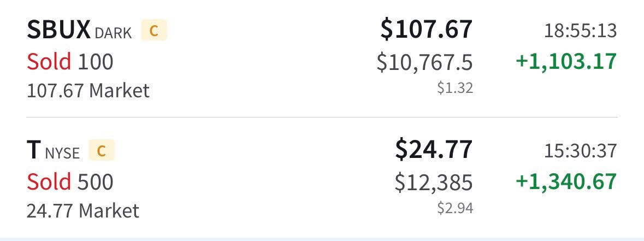Viewport: 644px width, 241px height.
Task: Click the $24.77 T fill price
Action: pyautogui.click(x=434, y=149)
